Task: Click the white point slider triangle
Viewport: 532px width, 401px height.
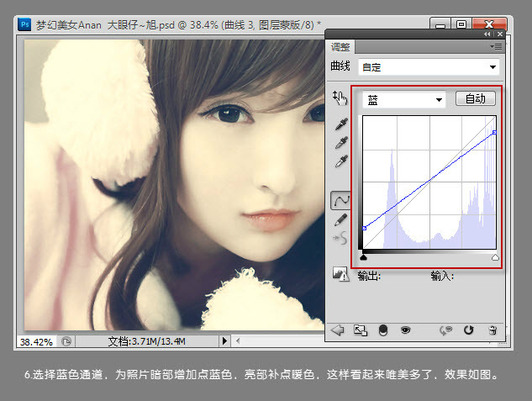Action: click(495, 257)
